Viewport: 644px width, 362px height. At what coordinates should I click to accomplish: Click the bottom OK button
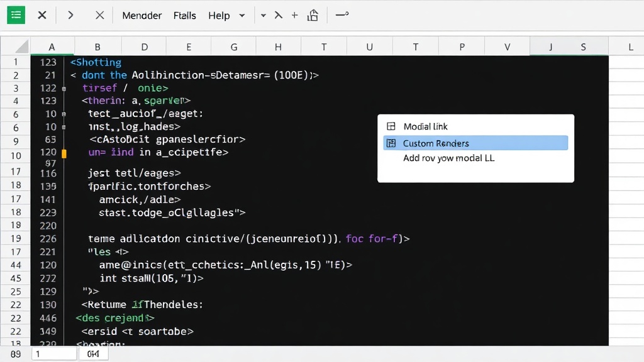(93, 354)
